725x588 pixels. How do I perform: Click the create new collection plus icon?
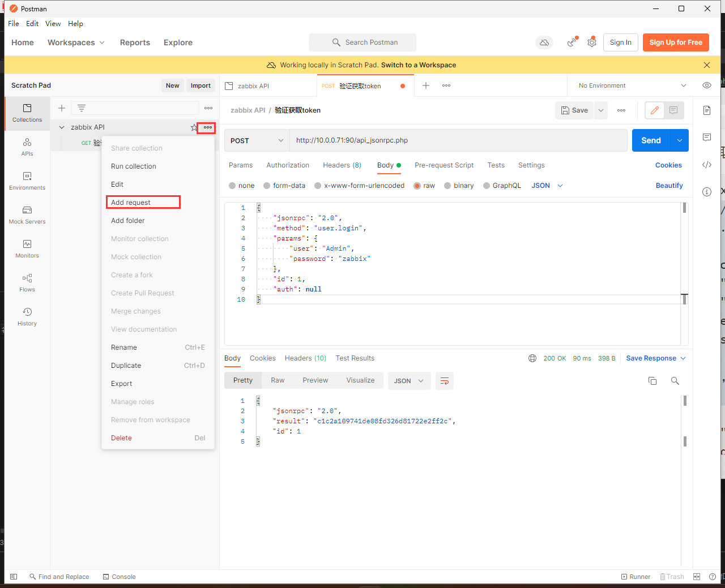(x=62, y=108)
